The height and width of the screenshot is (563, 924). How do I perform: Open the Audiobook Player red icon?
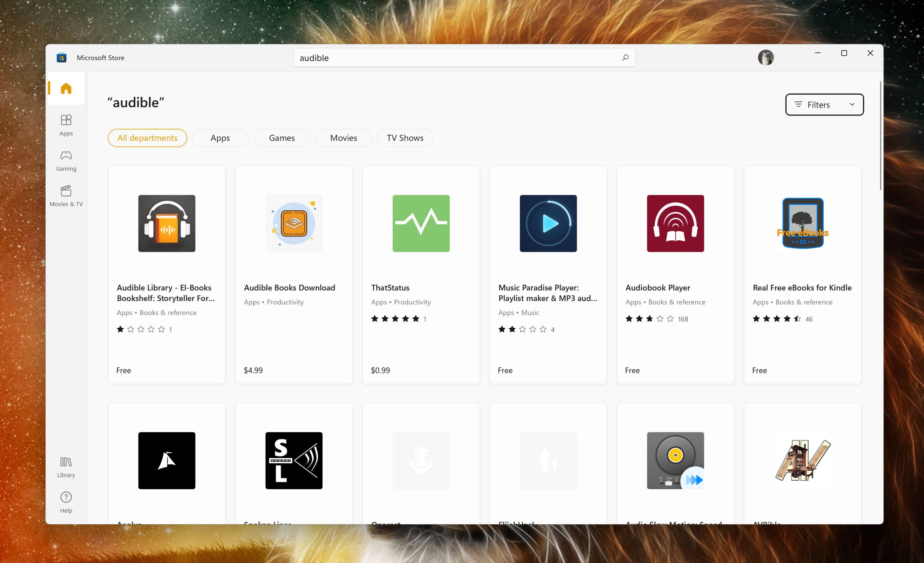[x=675, y=223]
